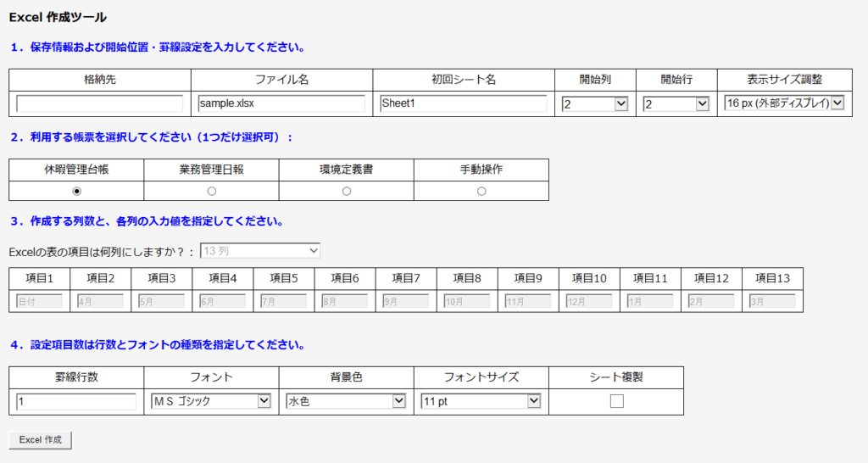The image size is (868, 463).
Task: Click the Excel 作成 button
Action: coord(41,440)
